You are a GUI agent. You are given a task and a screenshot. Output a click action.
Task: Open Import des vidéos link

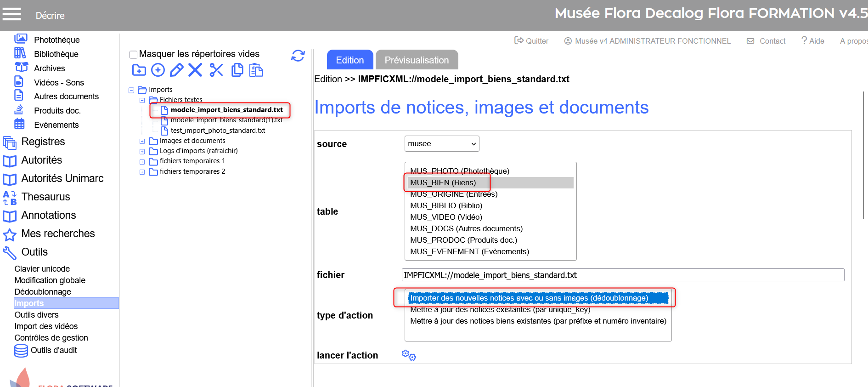point(46,326)
